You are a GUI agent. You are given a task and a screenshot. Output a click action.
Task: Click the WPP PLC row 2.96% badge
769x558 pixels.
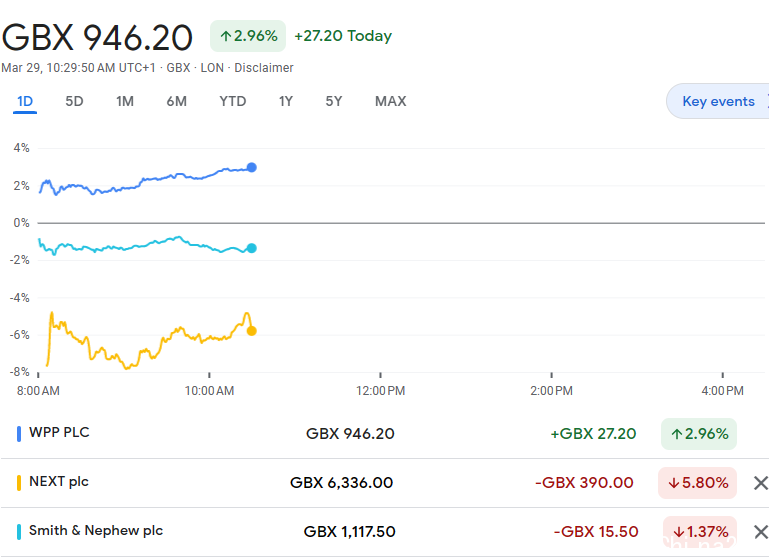coord(699,434)
